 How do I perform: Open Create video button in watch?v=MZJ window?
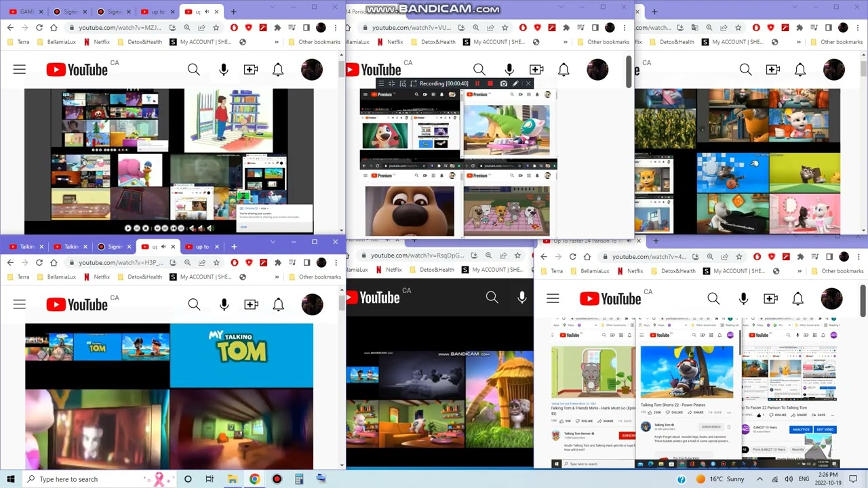(251, 69)
